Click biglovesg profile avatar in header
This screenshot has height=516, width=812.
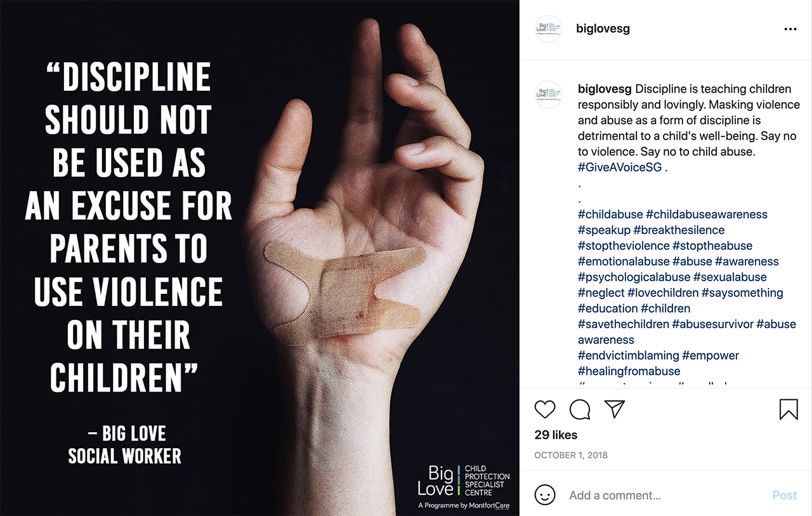549,29
